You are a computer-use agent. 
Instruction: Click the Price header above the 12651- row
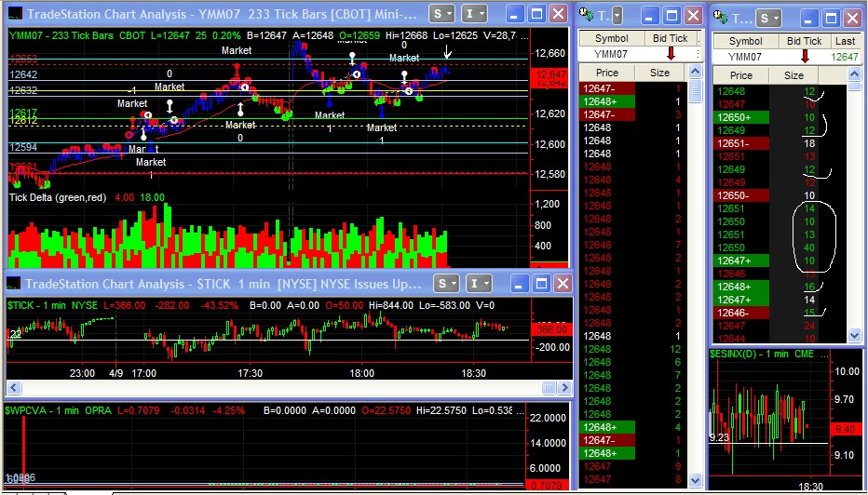click(x=740, y=75)
